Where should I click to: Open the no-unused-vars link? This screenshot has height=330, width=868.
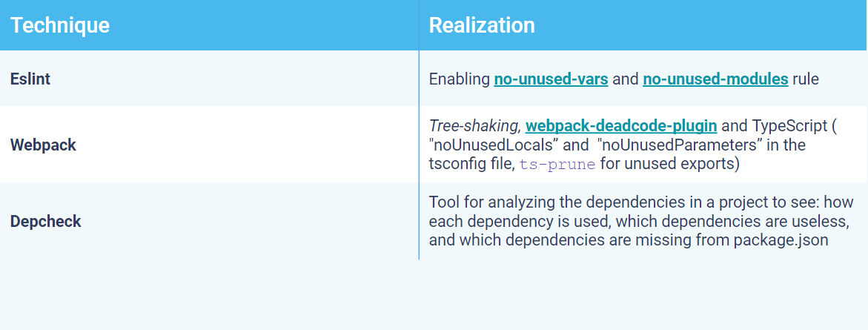551,79
